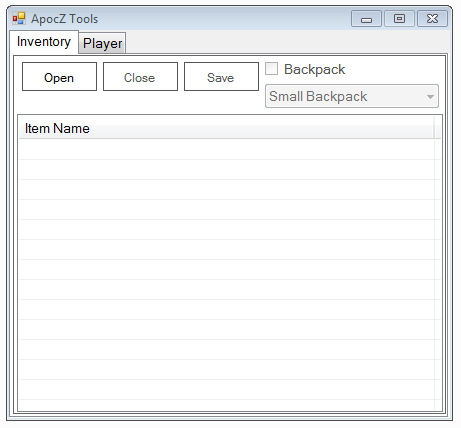Viewport: 461px width, 428px height.
Task: Toggle the Backpack checkbox
Action: coord(271,69)
